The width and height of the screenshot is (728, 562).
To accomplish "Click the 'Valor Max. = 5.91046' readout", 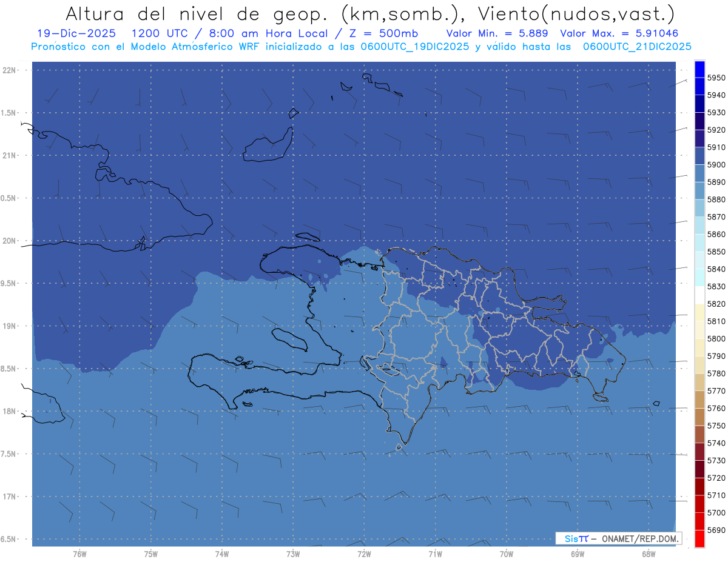I will (619, 33).
